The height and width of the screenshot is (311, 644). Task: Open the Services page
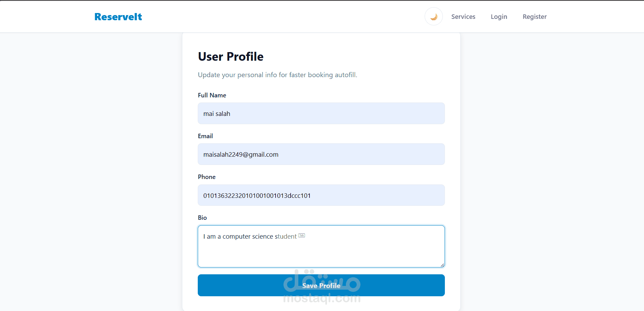click(x=463, y=16)
